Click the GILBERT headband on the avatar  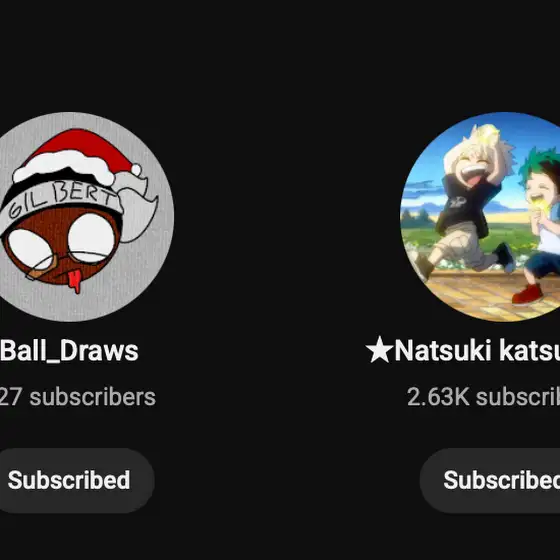pyautogui.click(x=61, y=204)
